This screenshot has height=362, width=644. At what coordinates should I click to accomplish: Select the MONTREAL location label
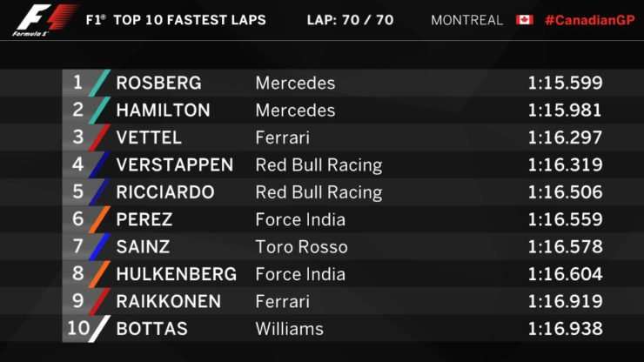pyautogui.click(x=466, y=20)
